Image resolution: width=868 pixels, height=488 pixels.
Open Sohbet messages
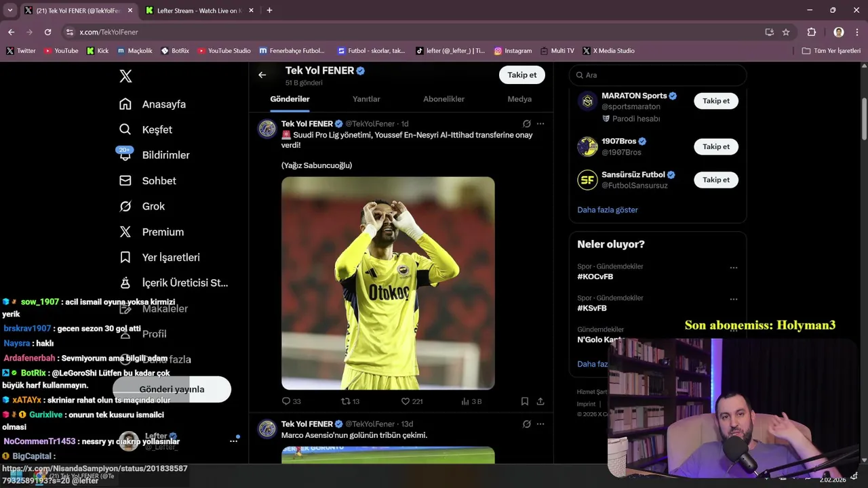[x=148, y=181]
